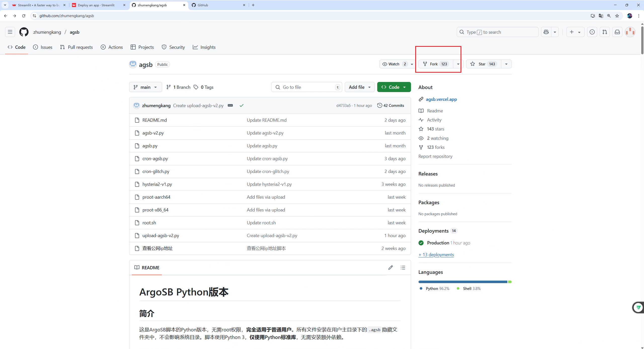This screenshot has width=644, height=349.
Task: Open the 0 Tags link
Action: click(x=204, y=87)
